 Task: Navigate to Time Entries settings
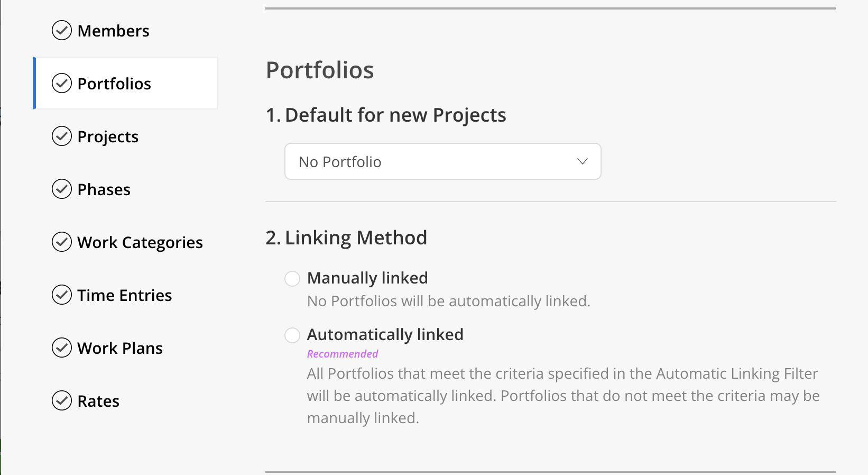click(x=125, y=295)
